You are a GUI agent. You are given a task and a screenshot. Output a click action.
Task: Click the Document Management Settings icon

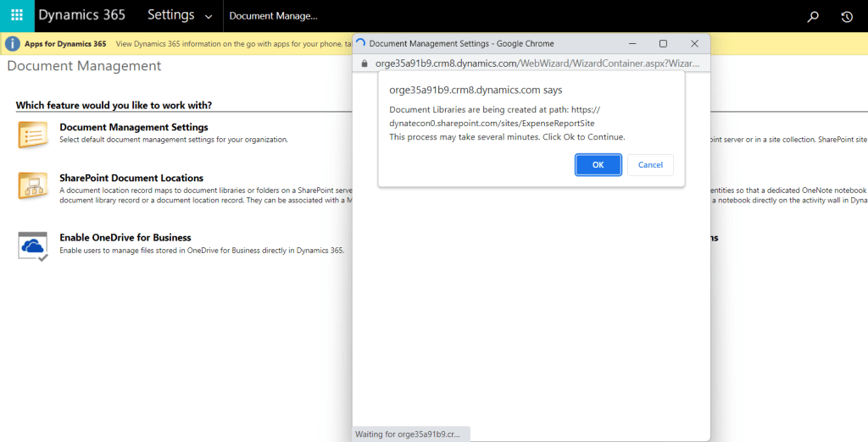point(33,134)
